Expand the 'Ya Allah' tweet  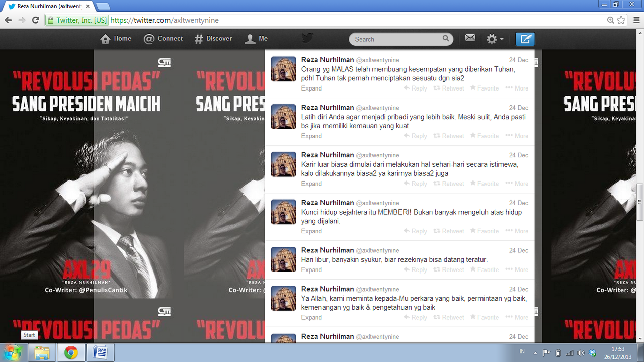click(311, 318)
